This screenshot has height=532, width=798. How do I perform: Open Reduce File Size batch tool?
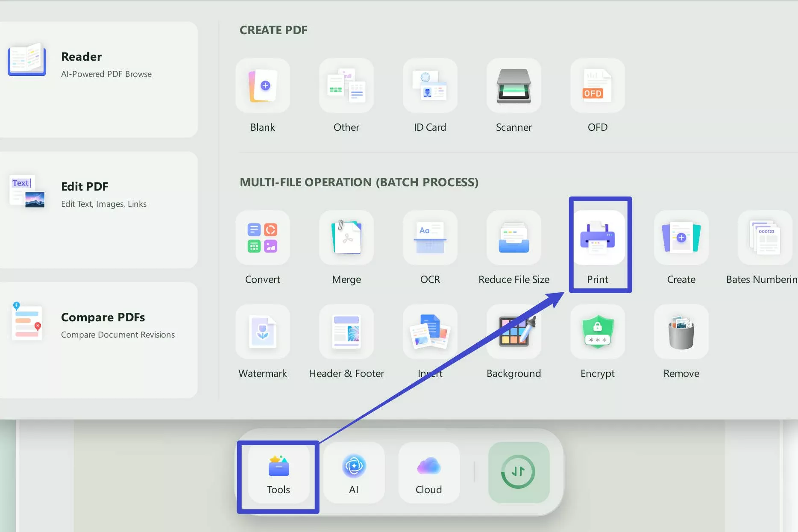[x=514, y=238]
